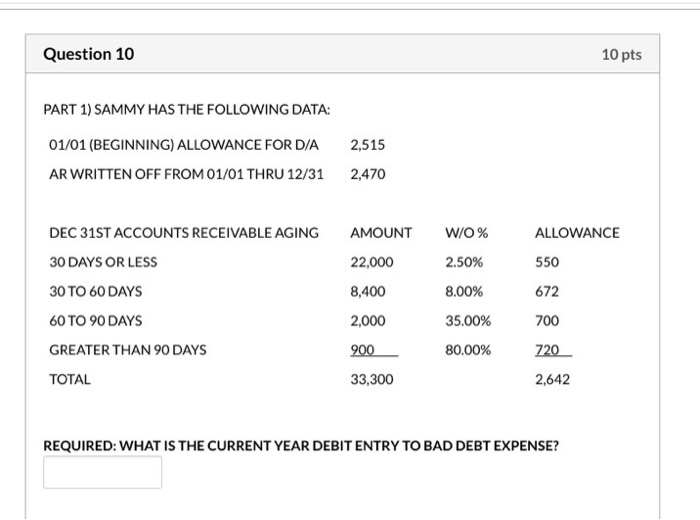Select the total allowance 2,642

pyautogui.click(x=552, y=379)
